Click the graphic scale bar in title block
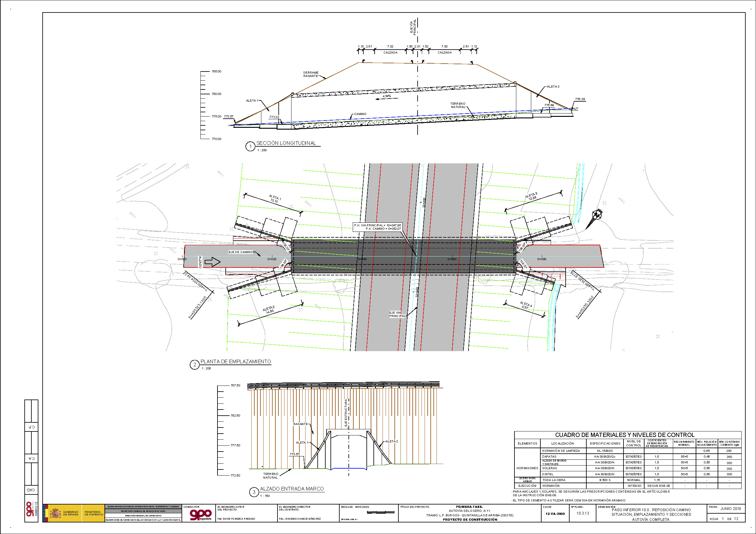Screen dimensions: 756x534 coord(380,512)
